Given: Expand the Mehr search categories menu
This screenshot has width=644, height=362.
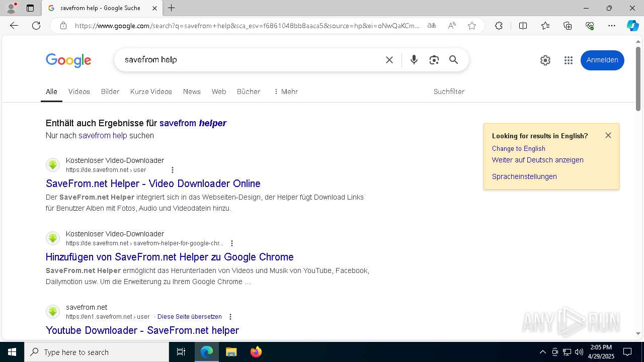Looking at the screenshot, I should click(x=285, y=92).
